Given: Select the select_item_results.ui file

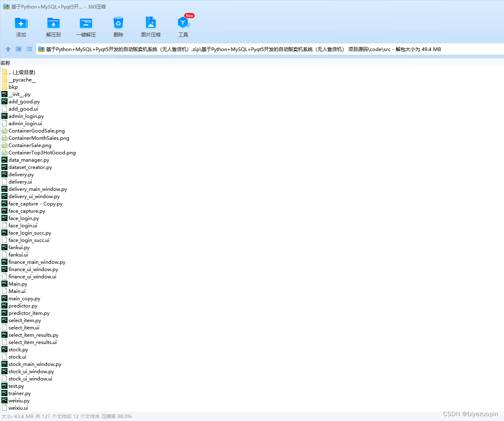Looking at the screenshot, I should (x=29, y=342).
